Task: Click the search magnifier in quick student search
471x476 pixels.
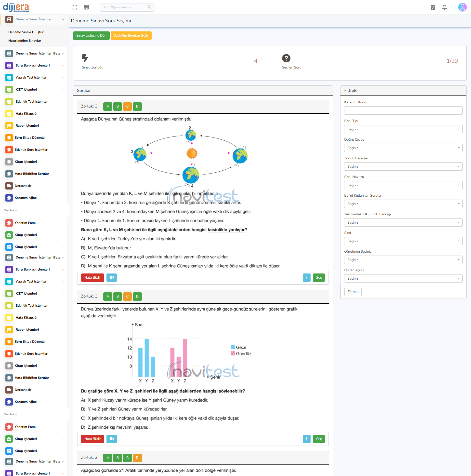Action: tap(149, 7)
